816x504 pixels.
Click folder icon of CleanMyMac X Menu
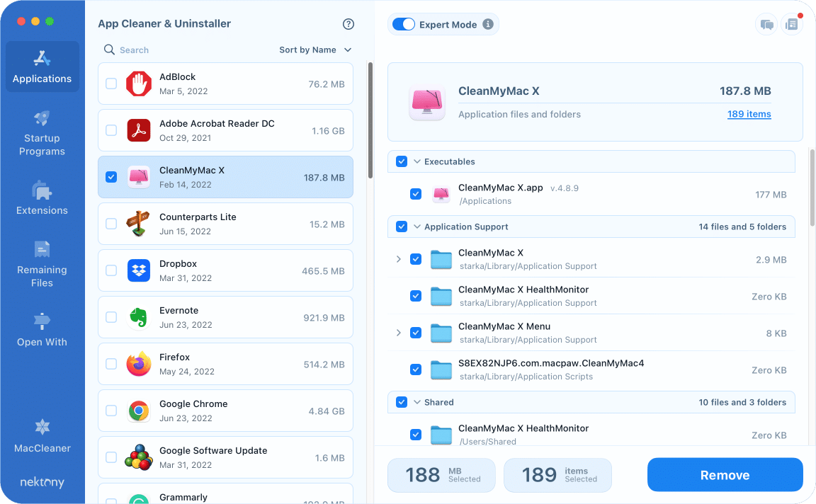tap(441, 333)
